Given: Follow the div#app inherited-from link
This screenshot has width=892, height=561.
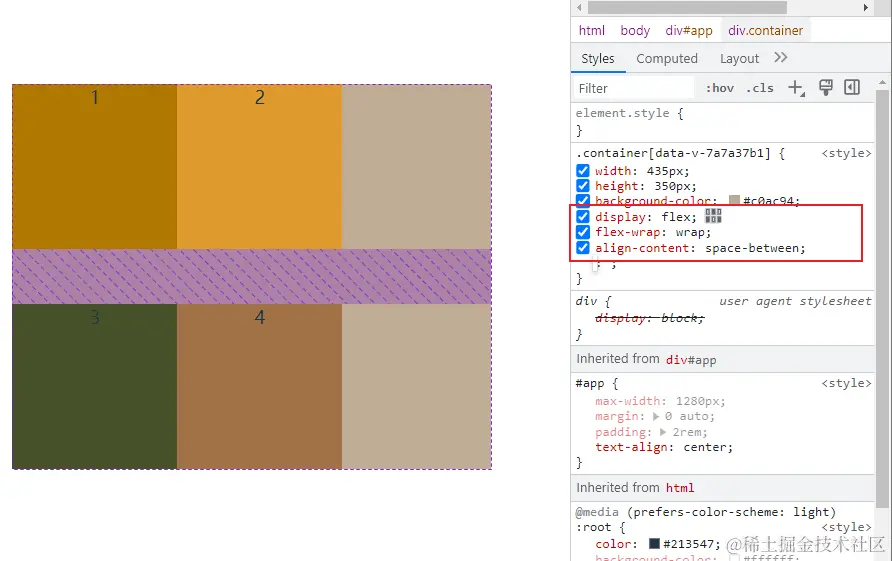Looking at the screenshot, I should [691, 360].
